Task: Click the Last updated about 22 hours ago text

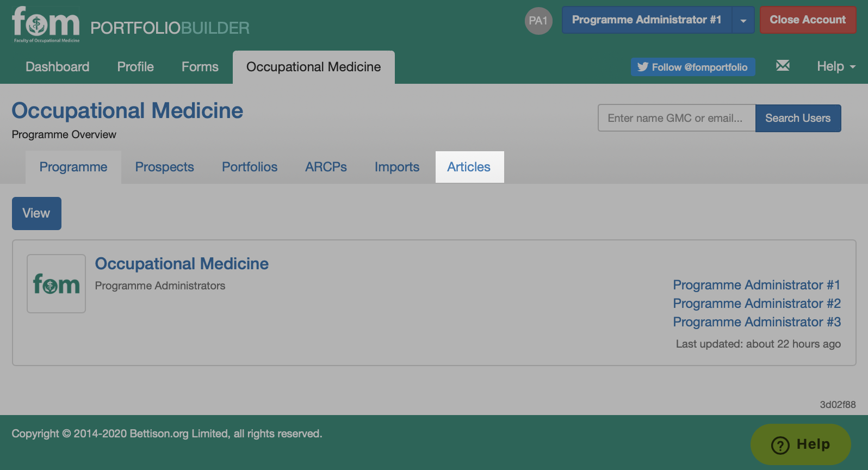Action: coord(758,344)
